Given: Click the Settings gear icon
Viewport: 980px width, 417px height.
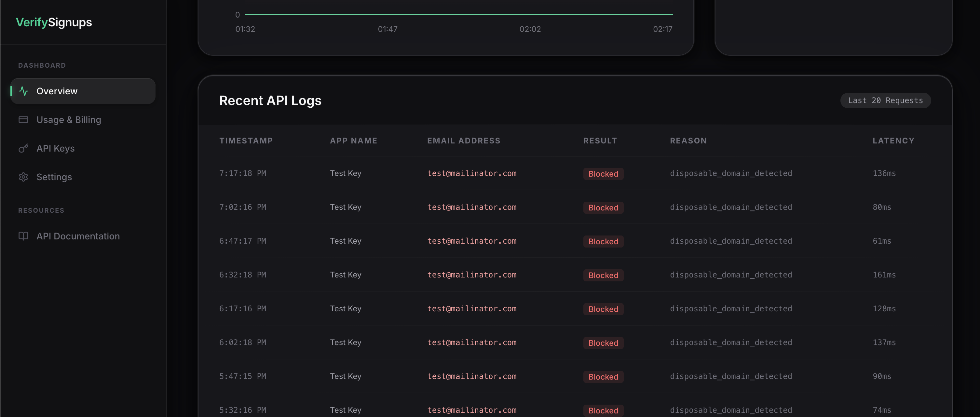Looking at the screenshot, I should pos(23,177).
